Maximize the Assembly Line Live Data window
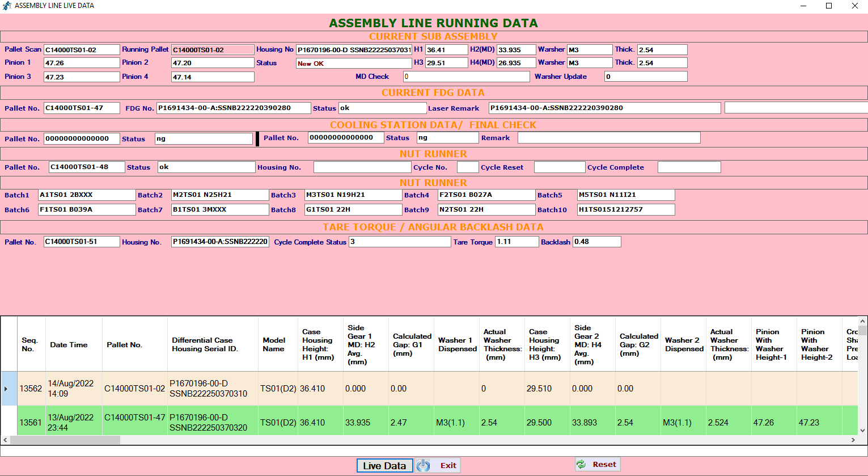 [x=829, y=6]
